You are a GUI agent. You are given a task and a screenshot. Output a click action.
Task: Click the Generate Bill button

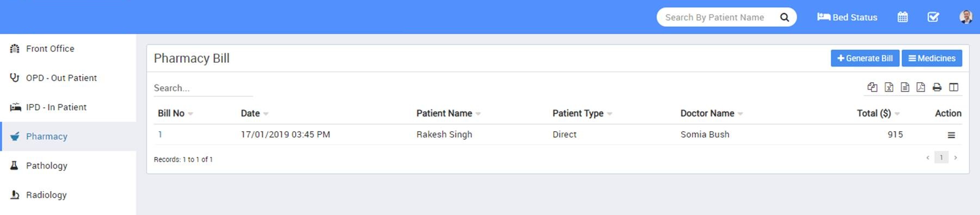pyautogui.click(x=865, y=58)
